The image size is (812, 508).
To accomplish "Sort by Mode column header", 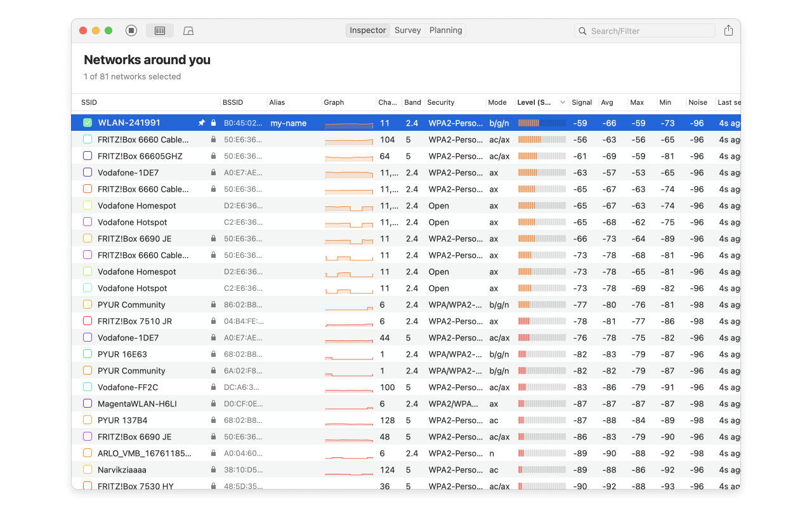I will coord(497,102).
